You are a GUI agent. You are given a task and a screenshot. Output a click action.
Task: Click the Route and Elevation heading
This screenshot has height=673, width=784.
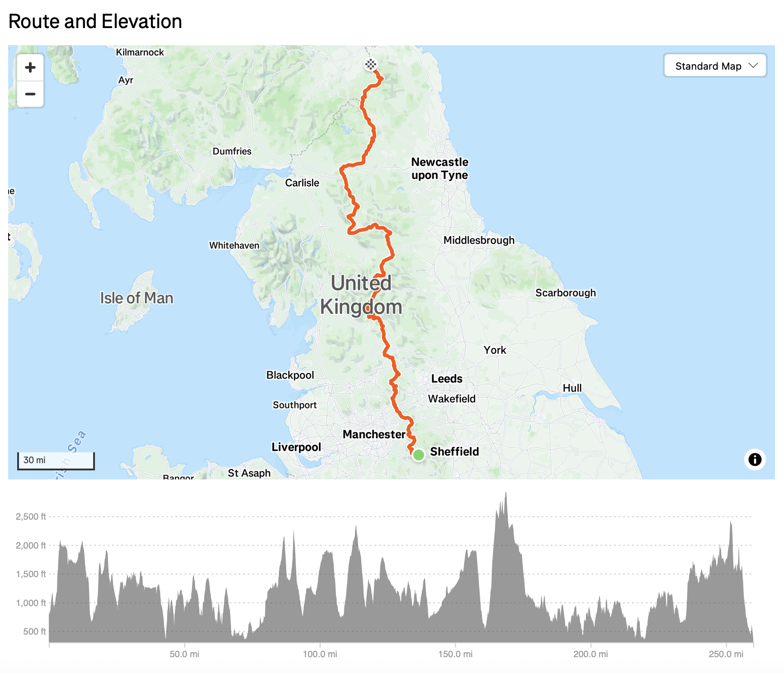(x=95, y=21)
